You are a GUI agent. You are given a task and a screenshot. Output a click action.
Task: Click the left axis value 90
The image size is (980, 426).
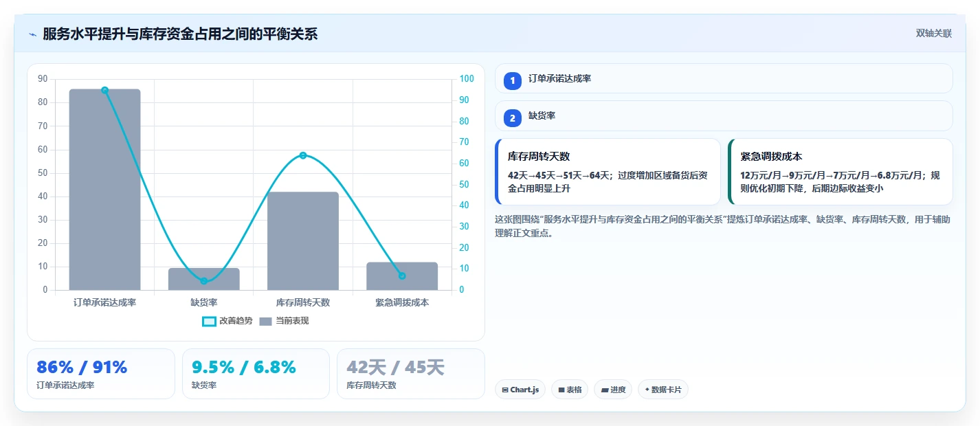[x=43, y=79]
